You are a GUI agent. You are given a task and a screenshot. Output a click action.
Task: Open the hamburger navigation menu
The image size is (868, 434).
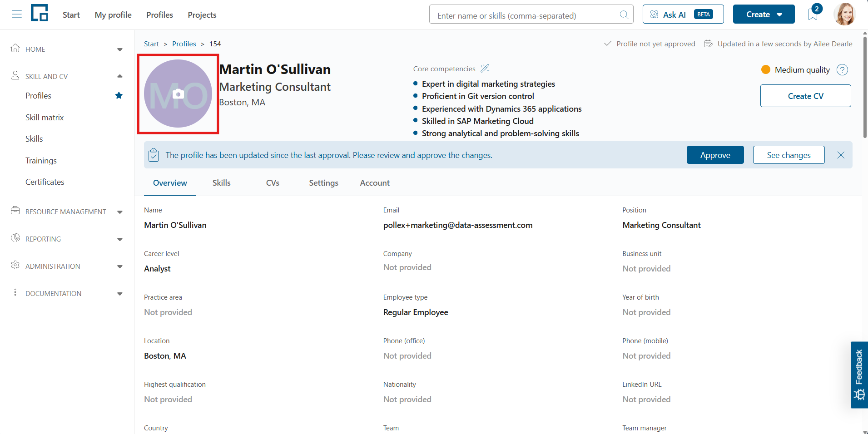(x=17, y=15)
